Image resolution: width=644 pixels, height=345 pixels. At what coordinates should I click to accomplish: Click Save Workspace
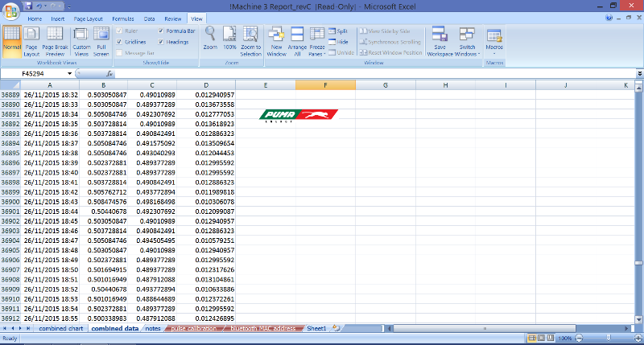pos(440,42)
